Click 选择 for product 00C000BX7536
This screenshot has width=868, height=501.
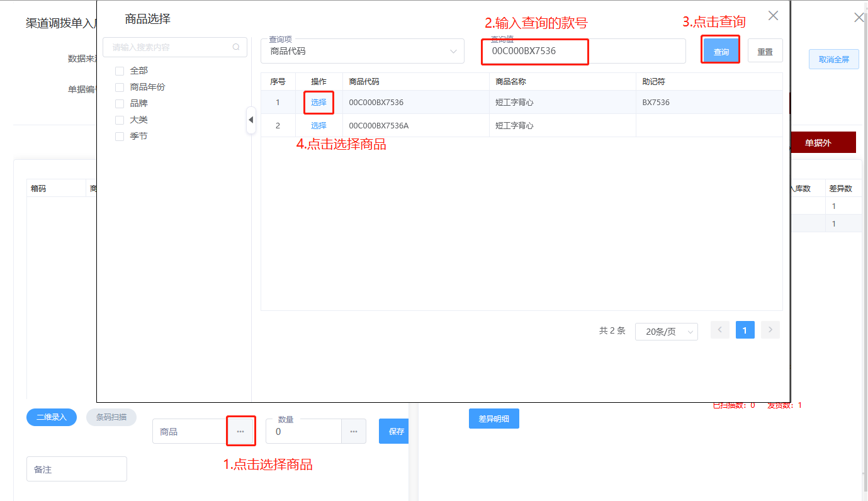point(318,102)
